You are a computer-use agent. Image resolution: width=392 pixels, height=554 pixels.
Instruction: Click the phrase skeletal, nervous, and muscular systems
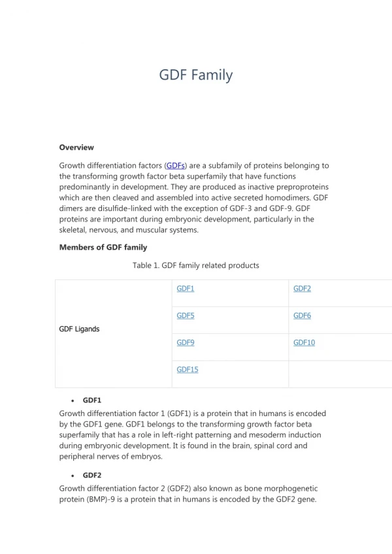point(129,230)
